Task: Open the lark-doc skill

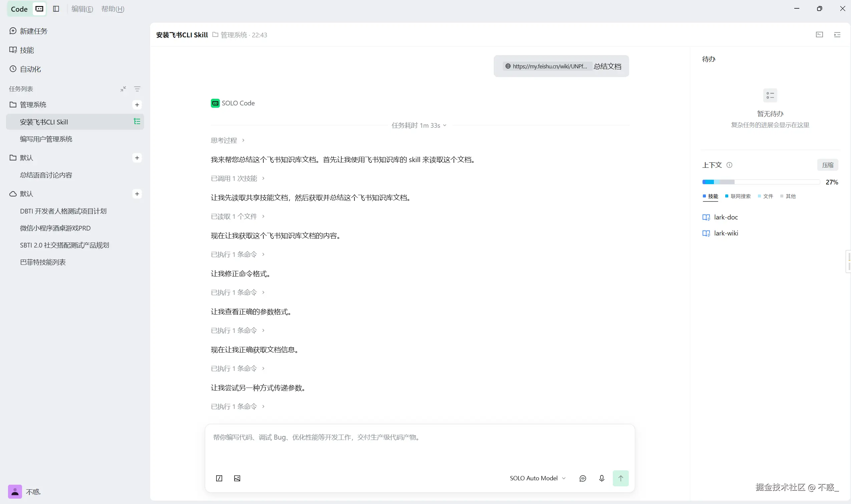Action: 720,217
